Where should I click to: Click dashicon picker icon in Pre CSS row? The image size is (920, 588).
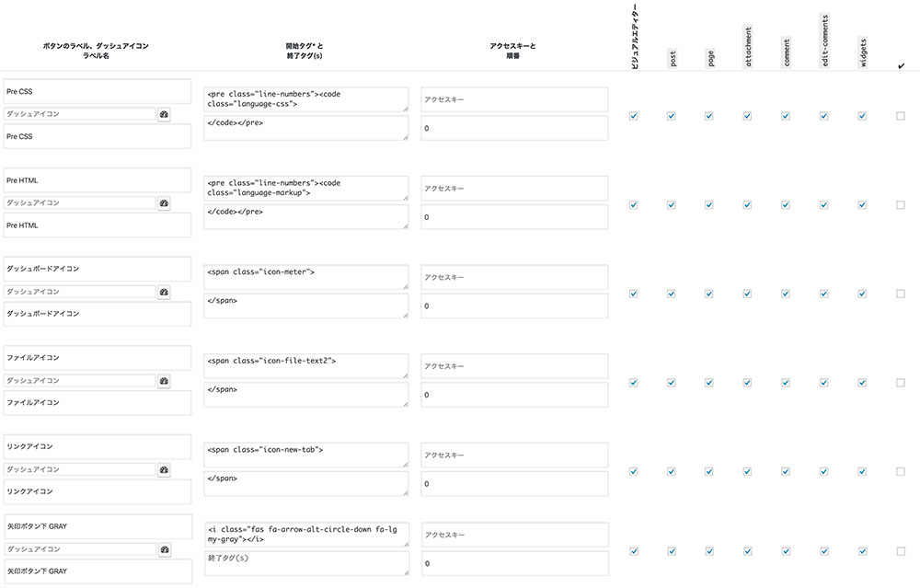(164, 114)
